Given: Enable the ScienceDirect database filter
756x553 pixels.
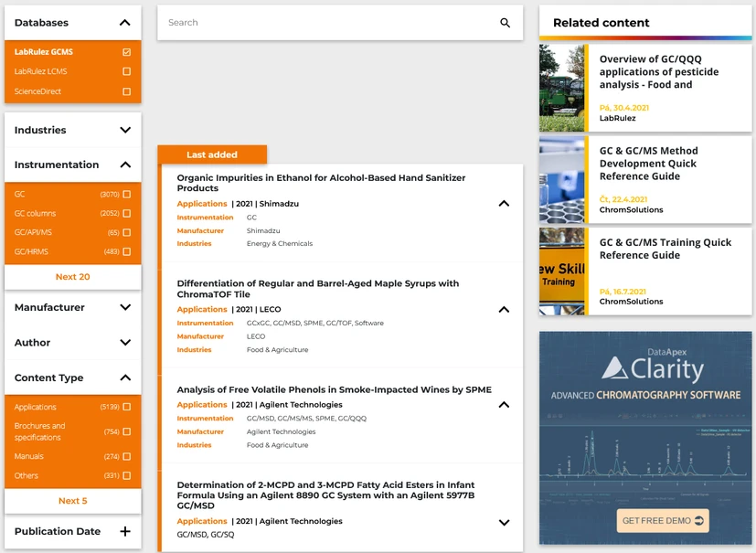Looking at the screenshot, I should point(126,91).
